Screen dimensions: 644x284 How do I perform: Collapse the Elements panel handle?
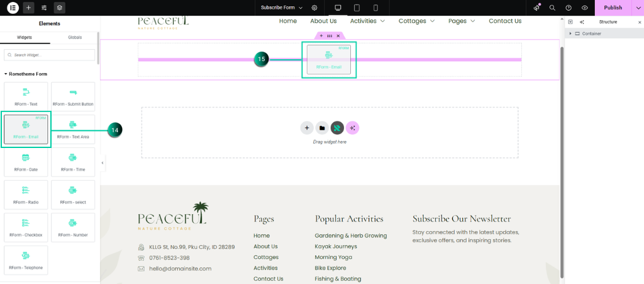103,162
